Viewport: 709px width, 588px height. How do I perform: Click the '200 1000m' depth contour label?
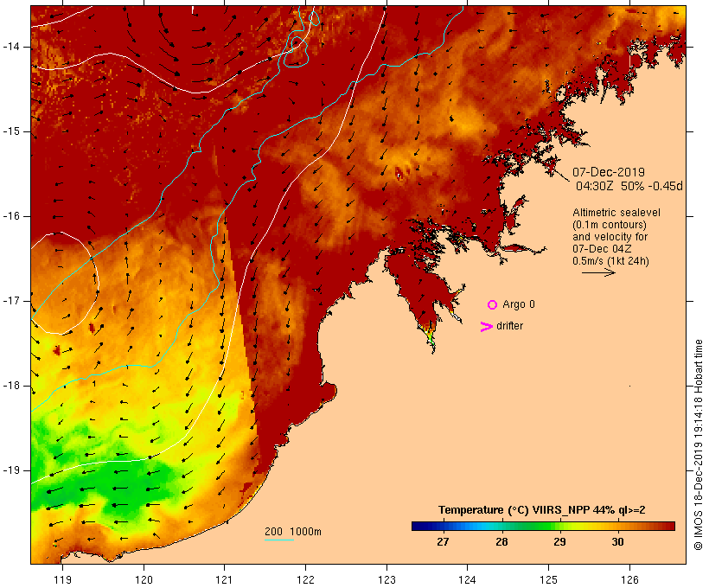pyautogui.click(x=293, y=532)
